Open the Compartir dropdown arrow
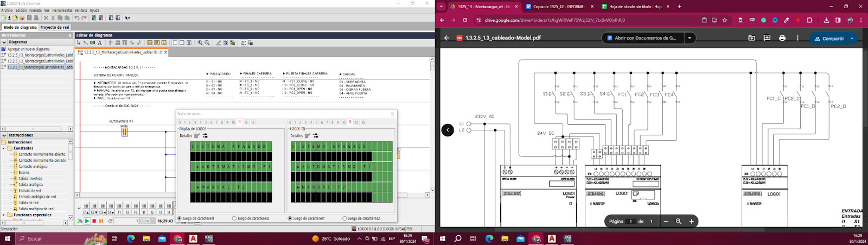This screenshot has height=245, width=868. pos(852,39)
